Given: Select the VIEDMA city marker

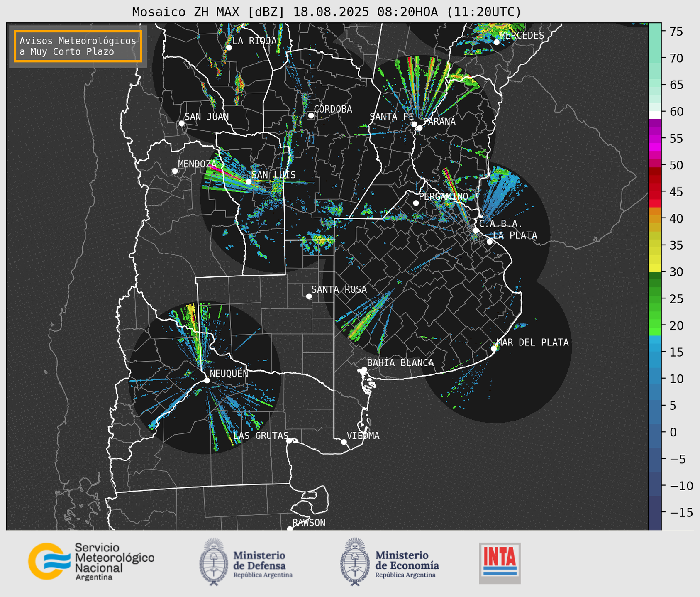Looking at the screenshot, I should (344, 442).
